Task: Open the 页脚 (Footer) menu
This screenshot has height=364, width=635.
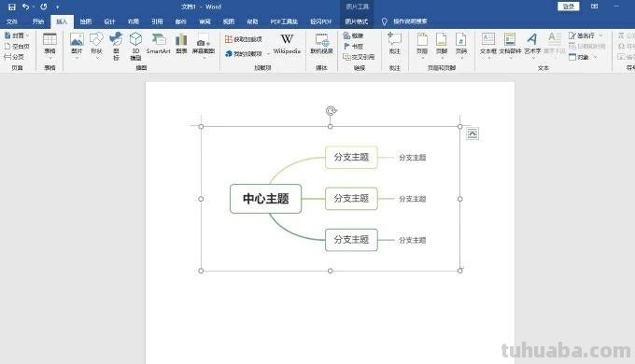Action: pyautogui.click(x=442, y=46)
